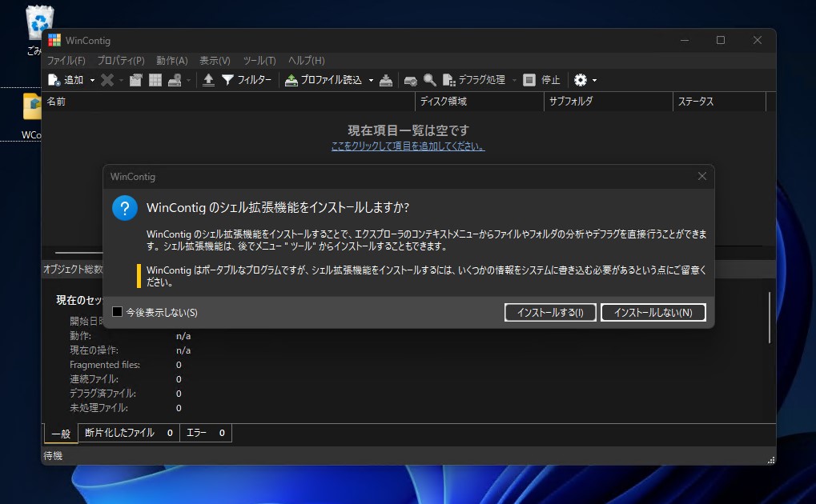Click the インストールする(I) button
The width and height of the screenshot is (816, 504).
[550, 313]
